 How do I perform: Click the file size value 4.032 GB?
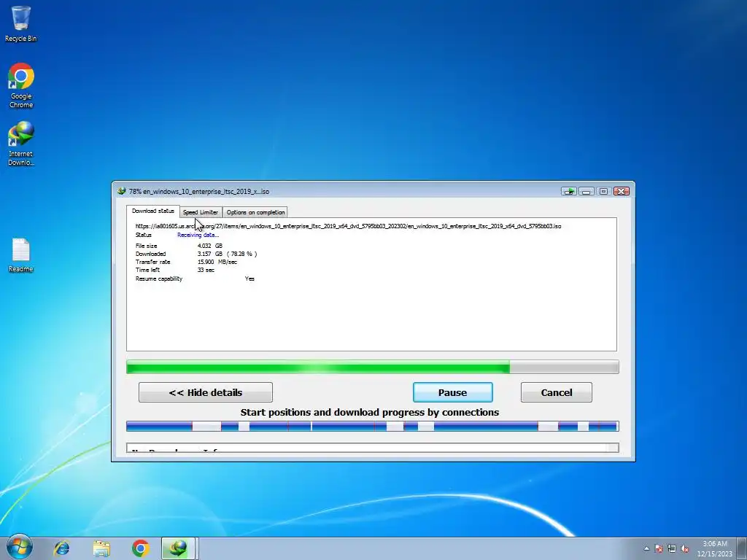[x=210, y=246]
